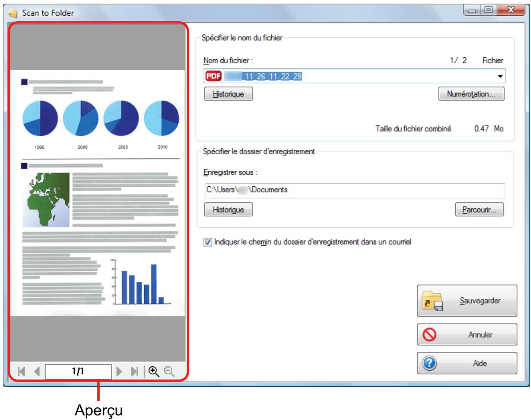This screenshot has height=420, width=531.
Task: Zoom in on the preview
Action: 154,371
